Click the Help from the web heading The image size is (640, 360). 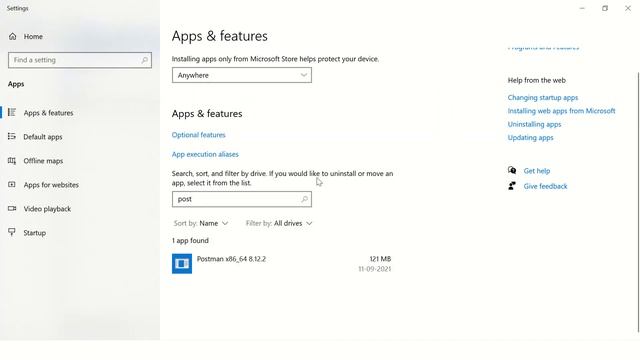pyautogui.click(x=536, y=80)
